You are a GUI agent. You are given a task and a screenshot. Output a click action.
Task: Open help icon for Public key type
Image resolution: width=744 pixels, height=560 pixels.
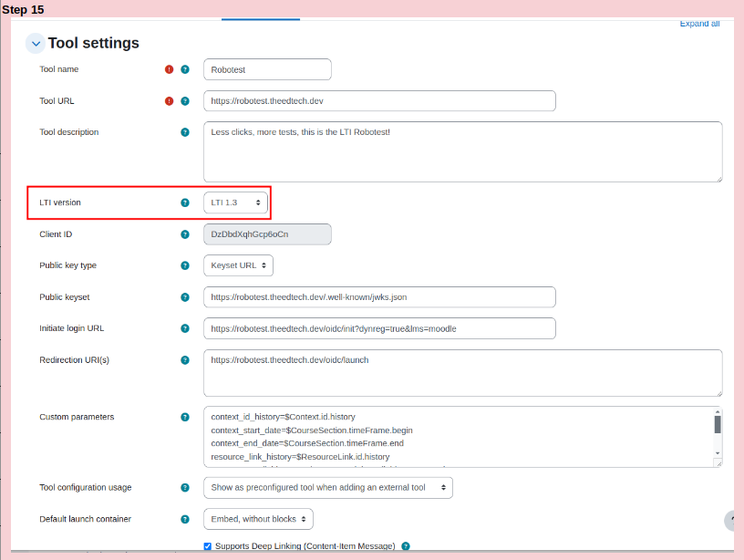coord(185,265)
